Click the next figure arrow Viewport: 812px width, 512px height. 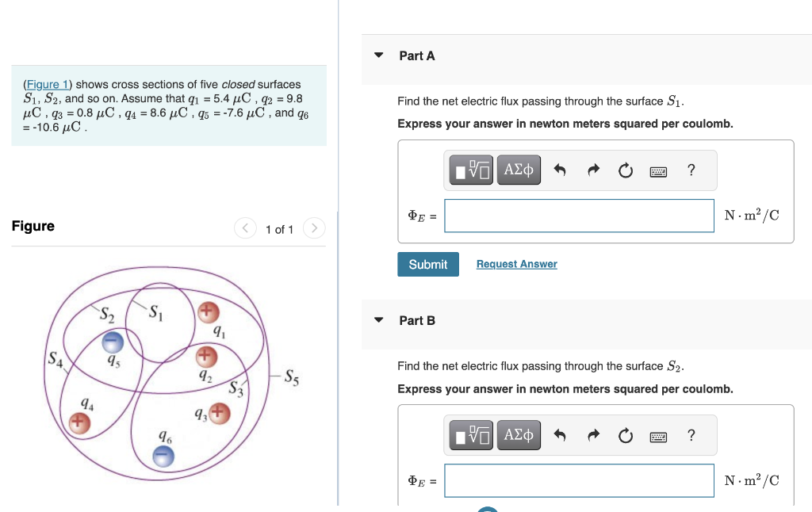[x=314, y=228]
